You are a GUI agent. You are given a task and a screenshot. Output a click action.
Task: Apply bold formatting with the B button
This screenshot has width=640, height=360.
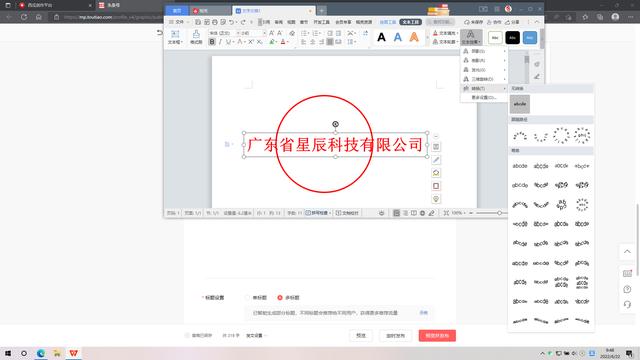[x=211, y=42]
